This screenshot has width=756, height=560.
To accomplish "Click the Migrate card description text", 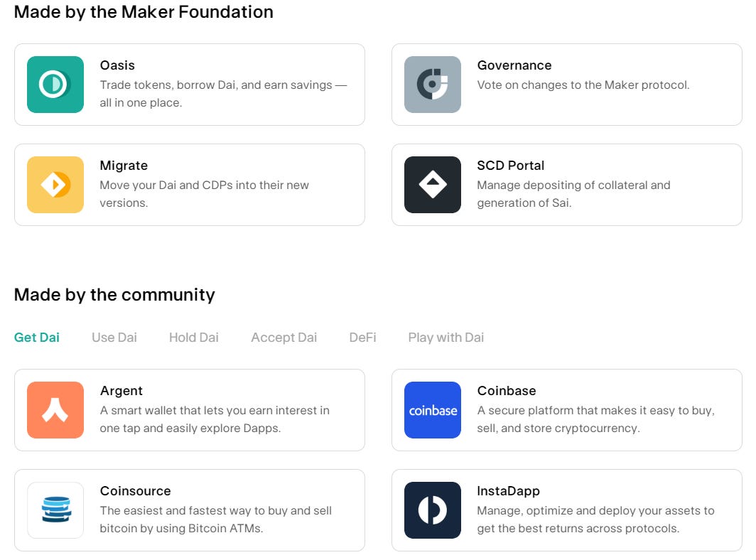I will tap(204, 193).
